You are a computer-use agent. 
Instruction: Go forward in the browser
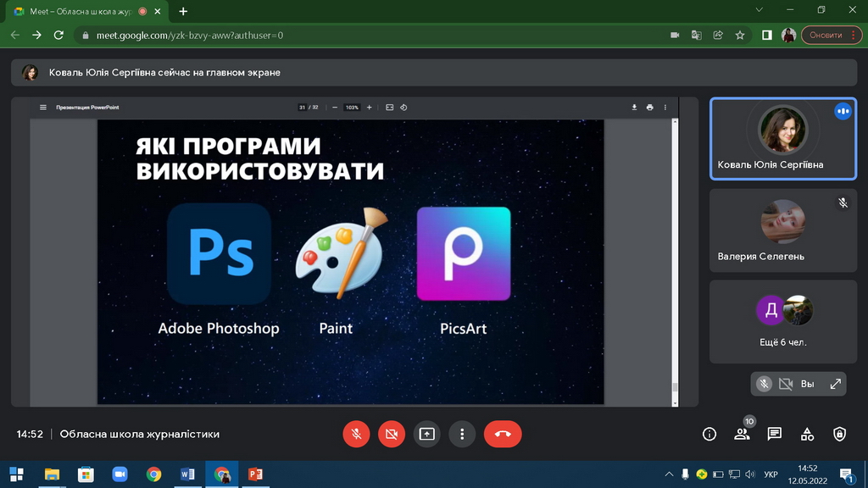tap(36, 35)
